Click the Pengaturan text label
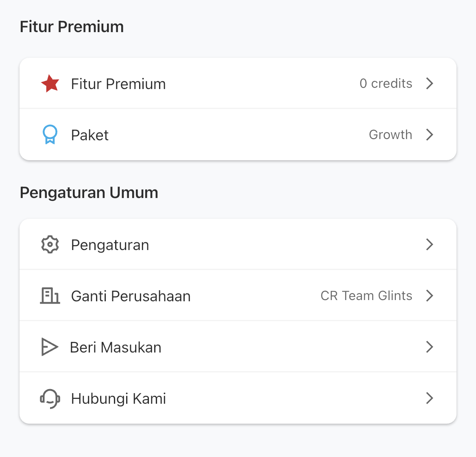This screenshot has width=476, height=457. 110,245
